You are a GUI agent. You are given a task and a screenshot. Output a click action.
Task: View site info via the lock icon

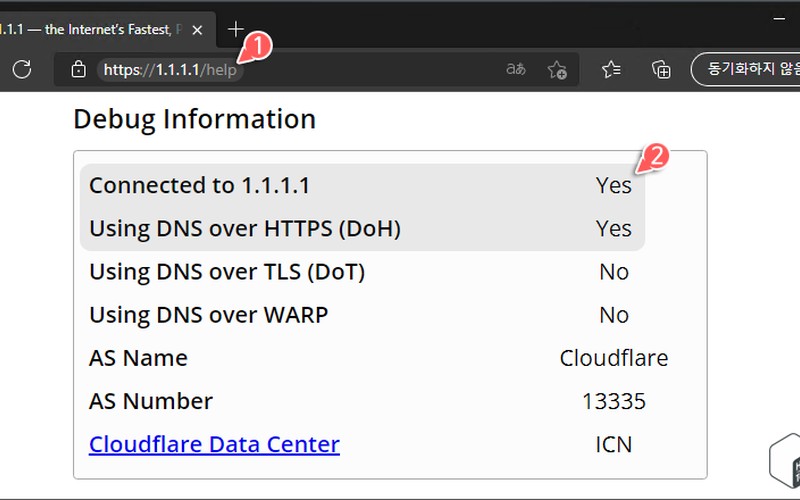pos(78,69)
